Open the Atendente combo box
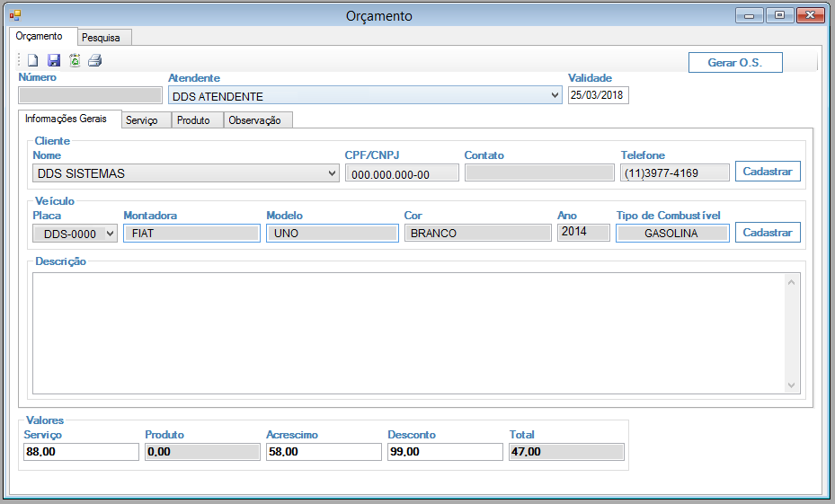The width and height of the screenshot is (835, 504). pos(365,96)
